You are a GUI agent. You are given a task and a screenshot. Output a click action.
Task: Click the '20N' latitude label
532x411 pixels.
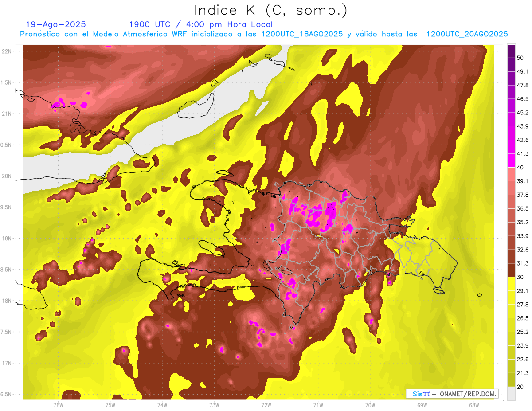click(x=6, y=176)
